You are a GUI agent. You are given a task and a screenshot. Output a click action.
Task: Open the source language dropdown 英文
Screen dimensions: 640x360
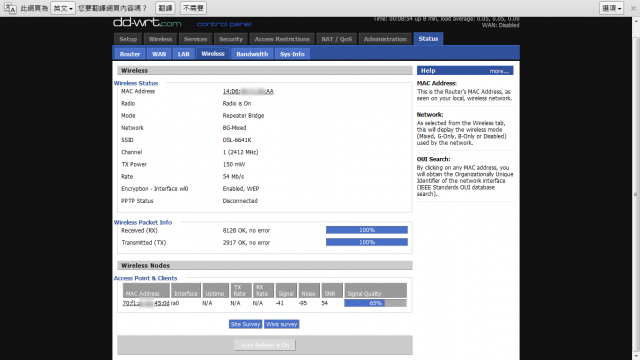[x=63, y=8]
